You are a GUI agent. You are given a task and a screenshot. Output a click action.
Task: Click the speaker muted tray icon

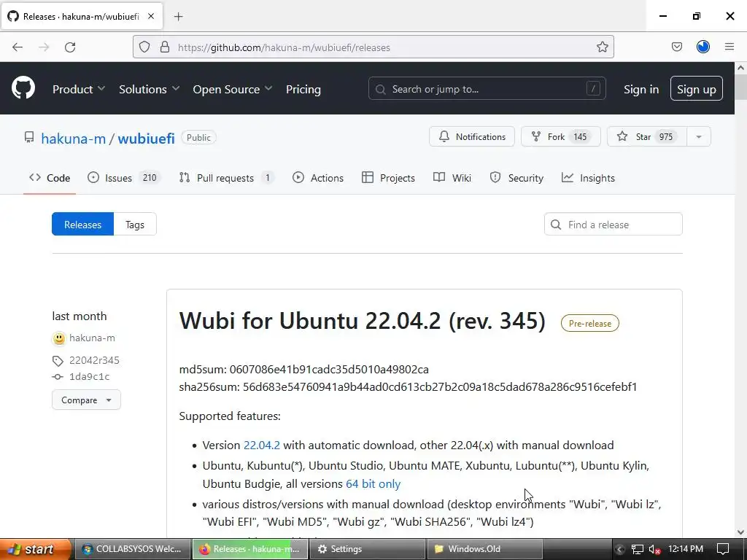654,549
